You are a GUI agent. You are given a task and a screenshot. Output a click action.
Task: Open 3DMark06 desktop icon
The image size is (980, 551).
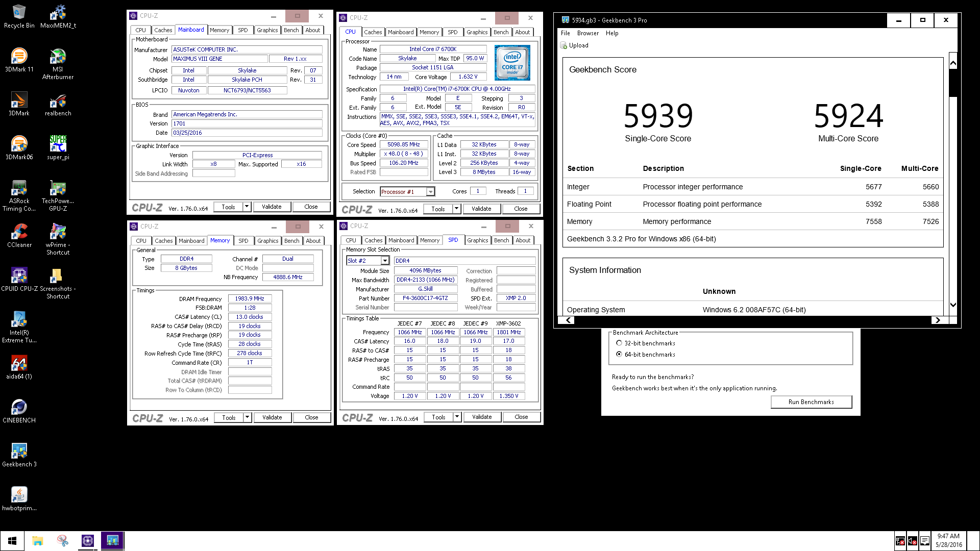click(19, 148)
